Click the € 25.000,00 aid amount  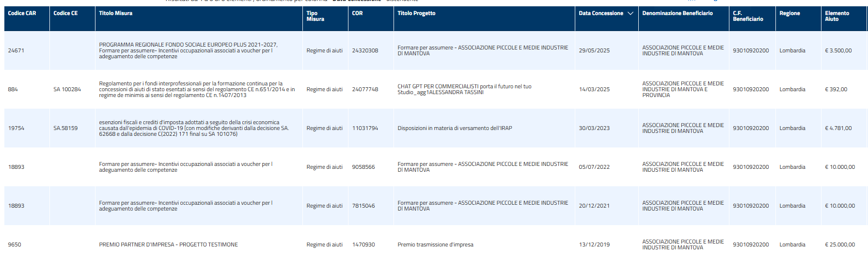839,245
